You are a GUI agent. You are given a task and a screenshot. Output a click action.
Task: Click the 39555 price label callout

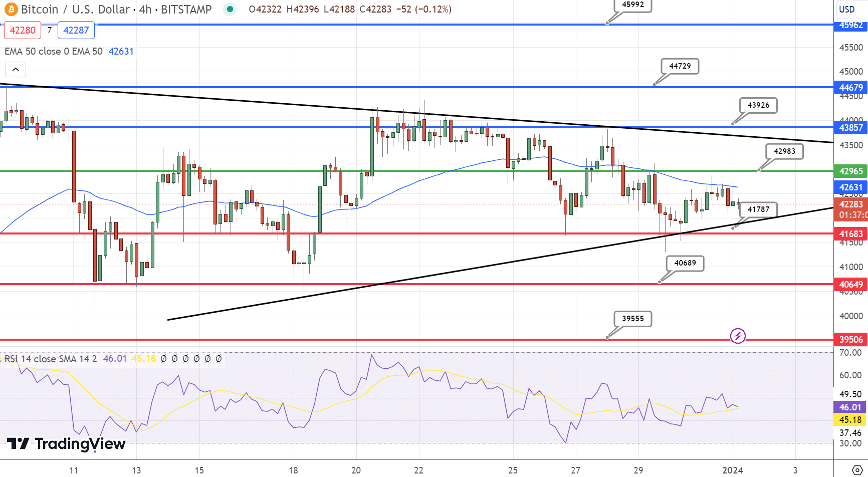[x=633, y=319]
